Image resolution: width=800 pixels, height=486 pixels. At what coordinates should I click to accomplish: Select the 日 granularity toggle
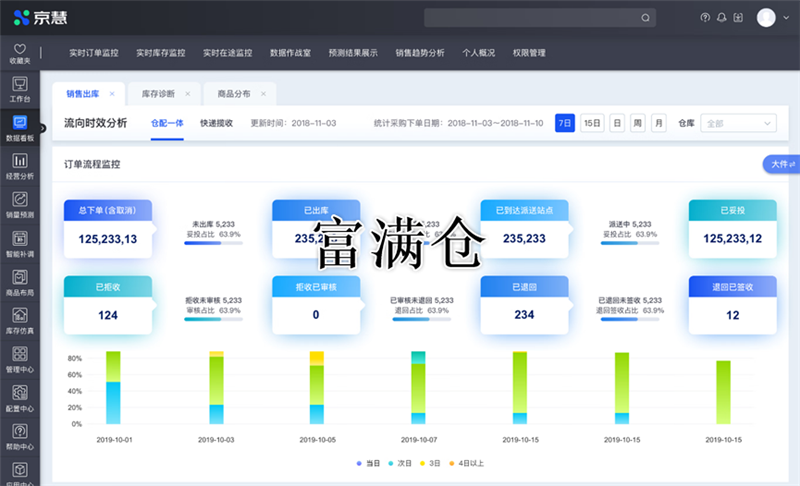coord(617,123)
